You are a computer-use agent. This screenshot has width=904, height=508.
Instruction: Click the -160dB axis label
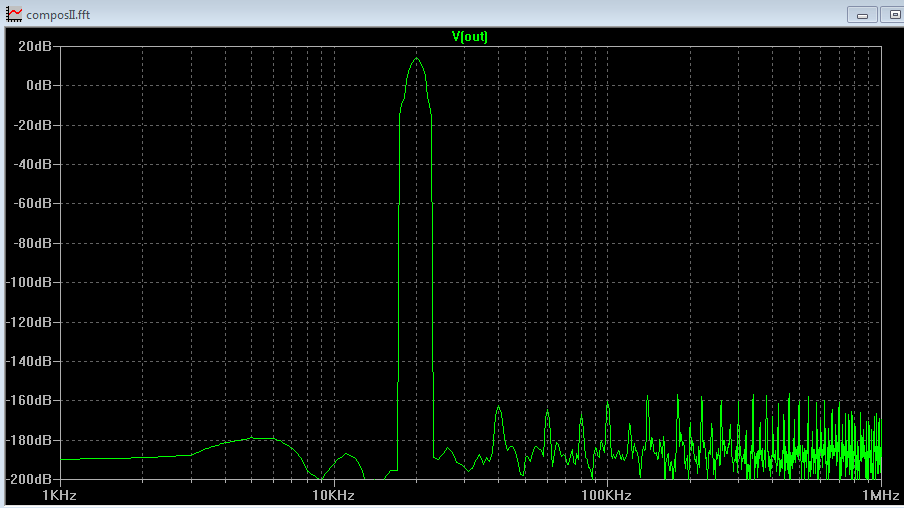[x=29, y=400]
